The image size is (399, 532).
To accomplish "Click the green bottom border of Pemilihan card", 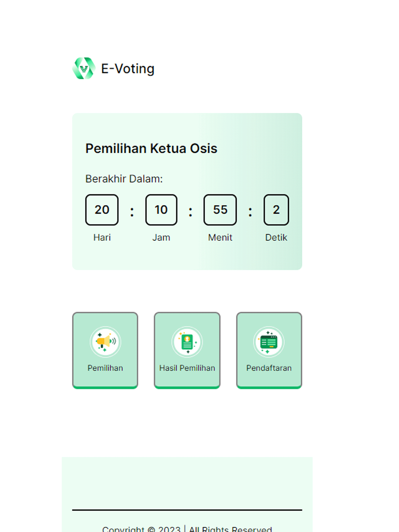I will 105,387.
